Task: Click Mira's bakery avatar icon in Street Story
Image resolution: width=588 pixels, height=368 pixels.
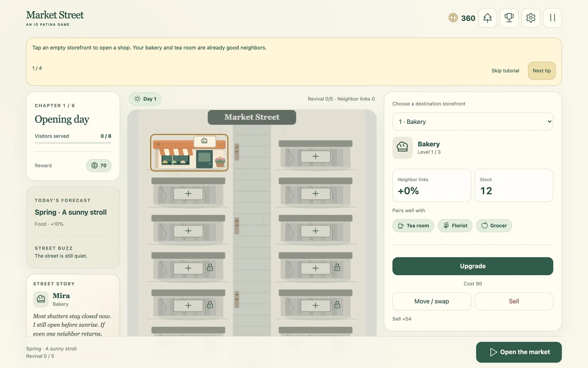Action: pyautogui.click(x=41, y=299)
